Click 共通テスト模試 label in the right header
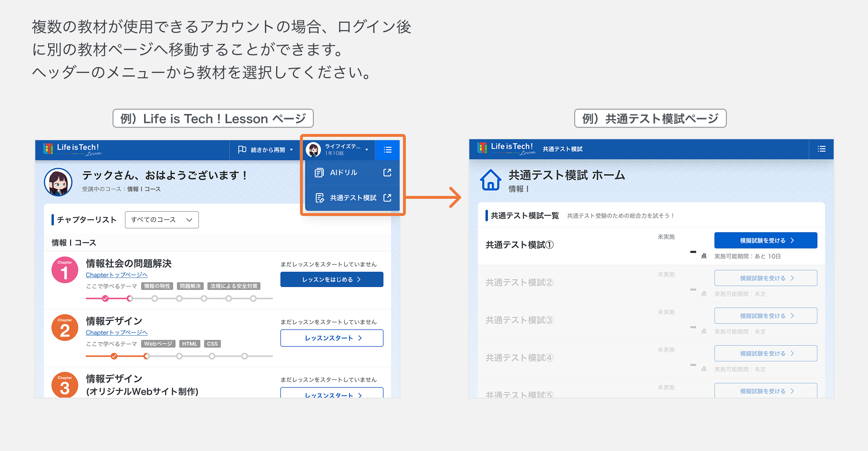Image resolution: width=868 pixels, height=451 pixels. 563,149
